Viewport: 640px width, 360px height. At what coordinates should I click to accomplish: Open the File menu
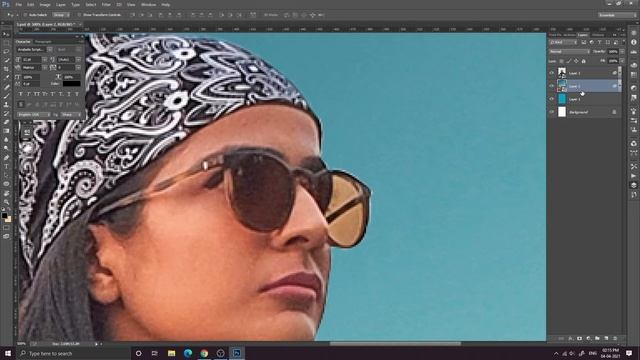[18, 4]
